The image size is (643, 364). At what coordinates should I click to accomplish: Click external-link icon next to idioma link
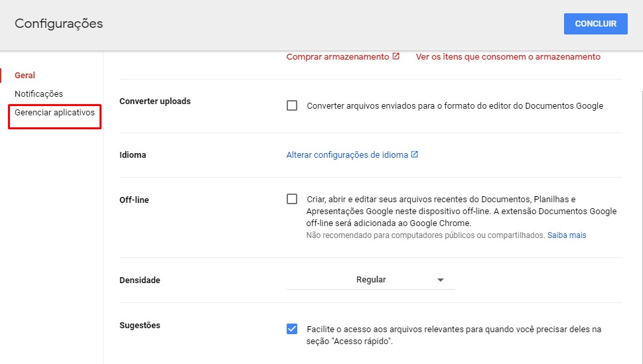[415, 154]
